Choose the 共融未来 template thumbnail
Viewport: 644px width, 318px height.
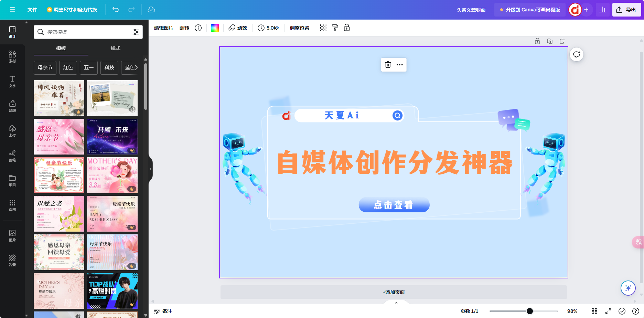point(112,137)
